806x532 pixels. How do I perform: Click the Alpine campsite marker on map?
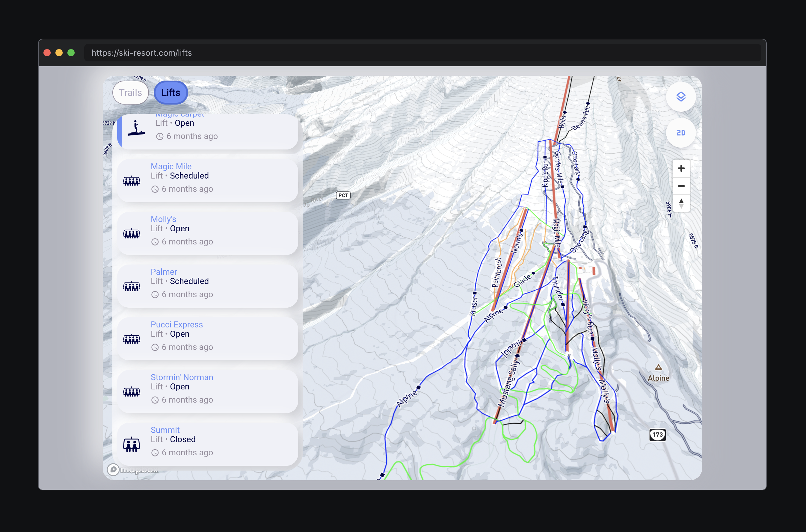click(x=658, y=368)
